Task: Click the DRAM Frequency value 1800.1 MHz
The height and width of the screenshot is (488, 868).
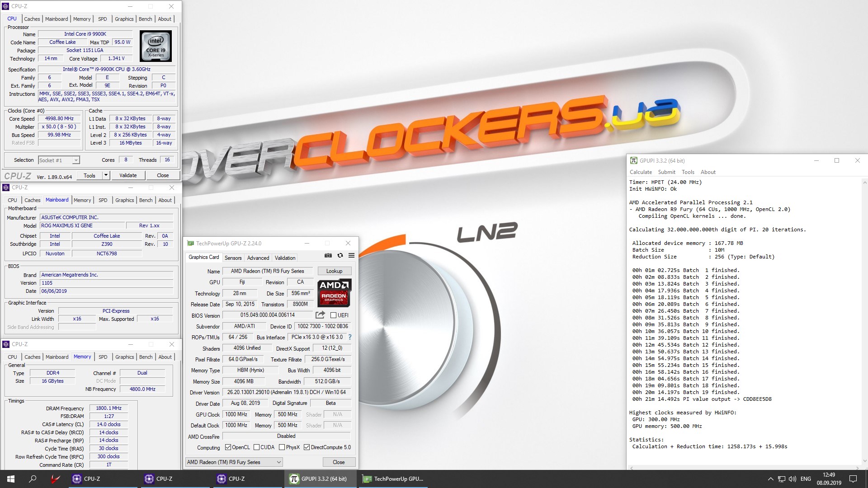Action: point(108,408)
